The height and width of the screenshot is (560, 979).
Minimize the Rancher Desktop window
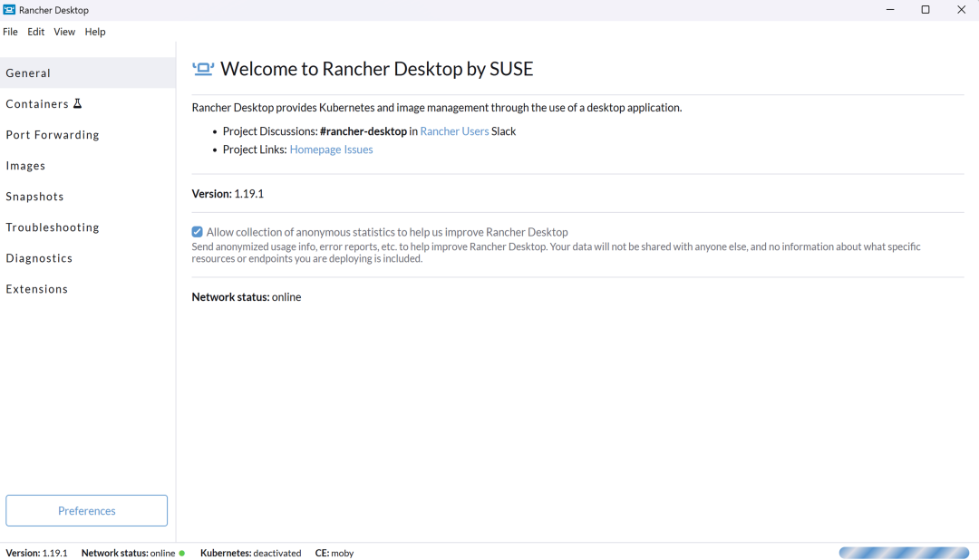[x=890, y=10]
